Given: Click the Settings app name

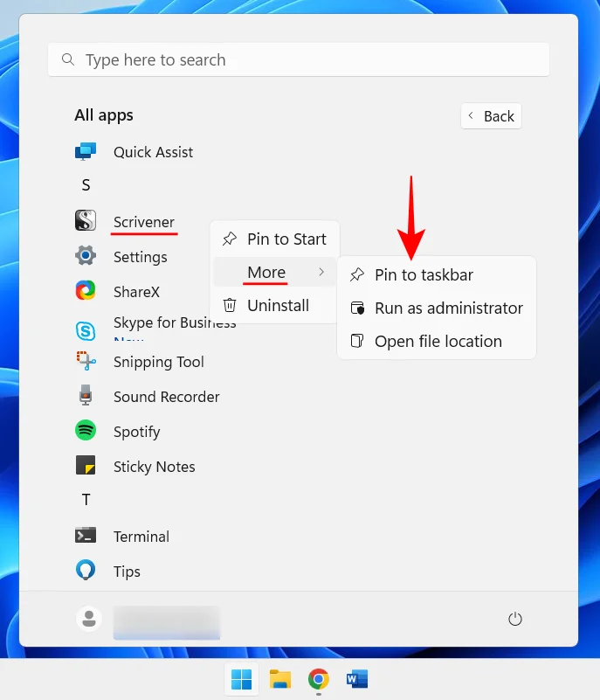Looking at the screenshot, I should (x=140, y=257).
